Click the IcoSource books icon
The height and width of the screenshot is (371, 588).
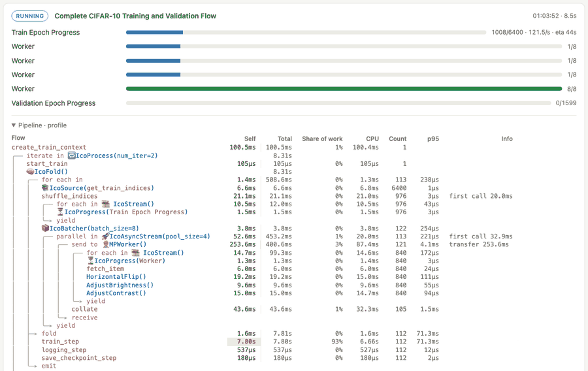pyautogui.click(x=45, y=187)
